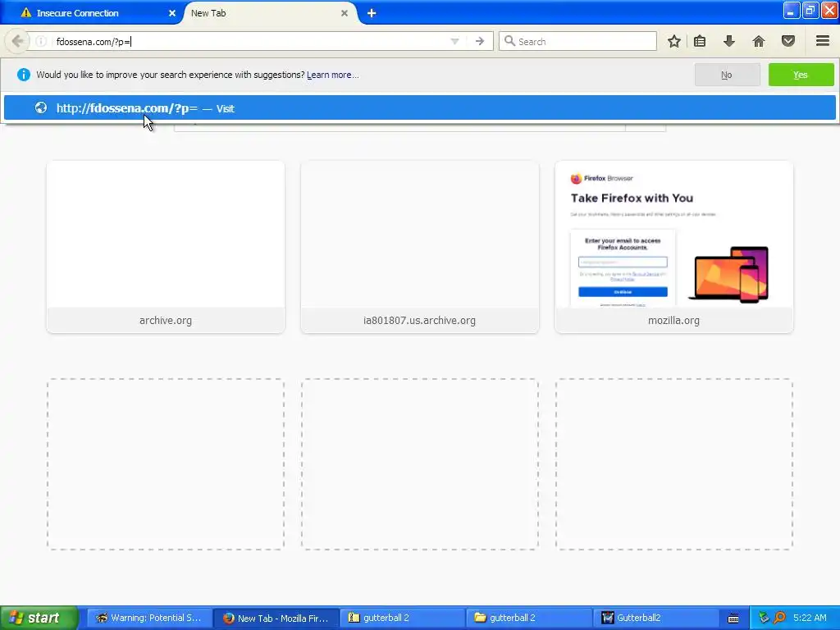The image size is (840, 630).
Task: Expand address bar history dropdown
Action: pos(454,41)
